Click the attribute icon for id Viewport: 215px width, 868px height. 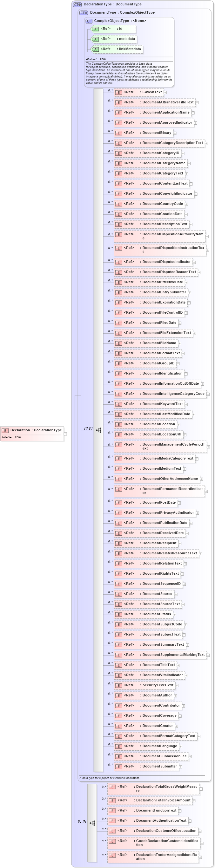95,29
